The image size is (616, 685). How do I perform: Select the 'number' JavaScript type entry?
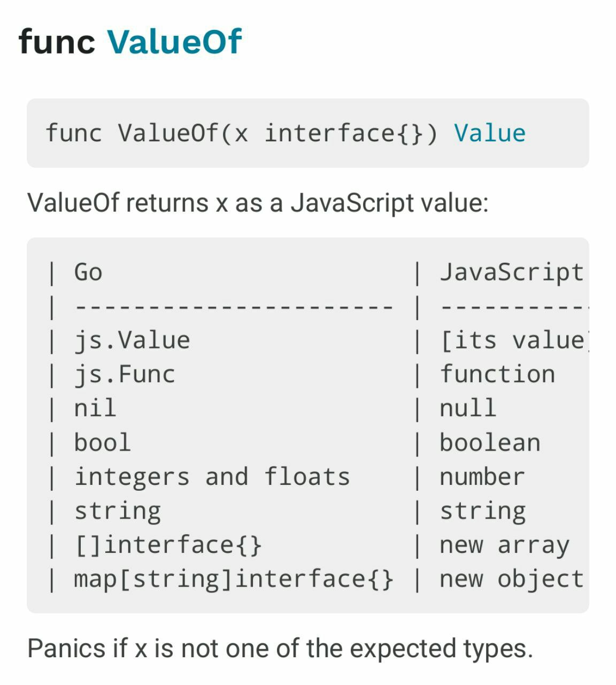click(482, 477)
